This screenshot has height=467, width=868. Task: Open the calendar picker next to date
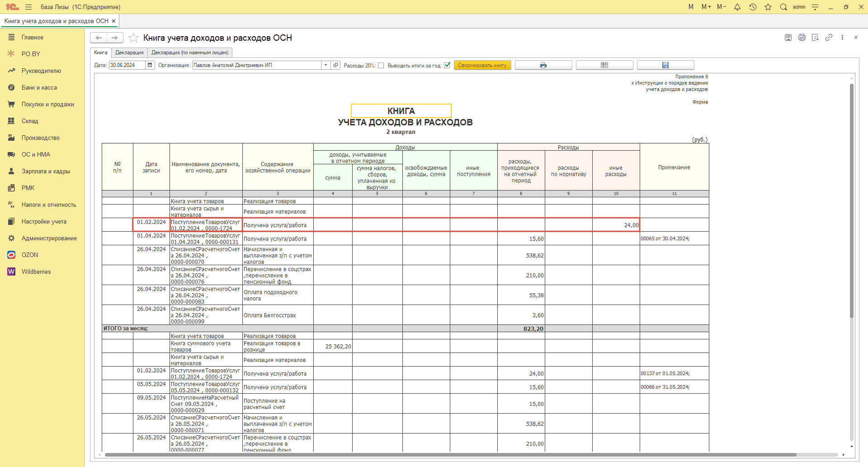(150, 65)
